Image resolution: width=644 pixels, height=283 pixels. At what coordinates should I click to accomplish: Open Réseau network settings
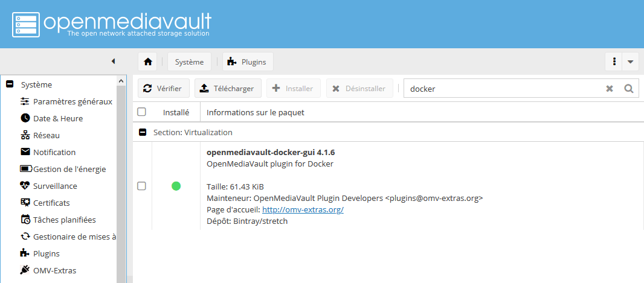tap(47, 135)
